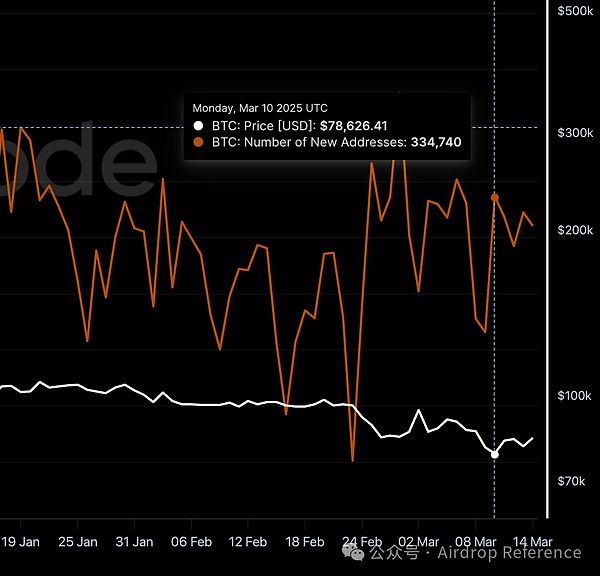
Task: Select the 12 Feb date label
Action: coord(248,542)
